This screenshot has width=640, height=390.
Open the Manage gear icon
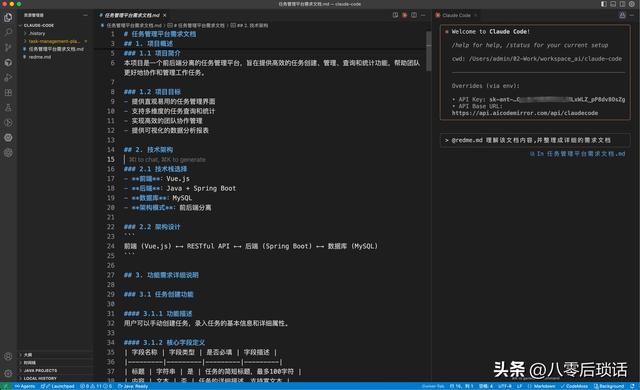(x=8, y=373)
